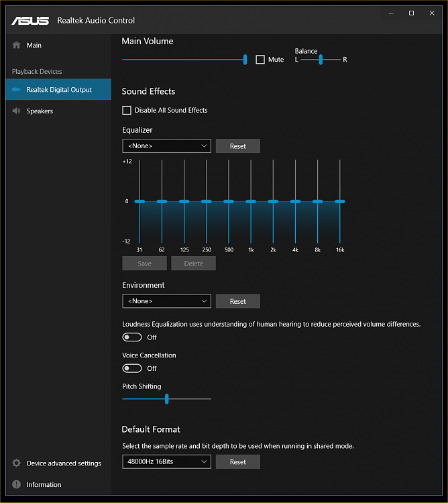This screenshot has width=448, height=503.
Task: Open the Main page
Action: (x=58, y=45)
